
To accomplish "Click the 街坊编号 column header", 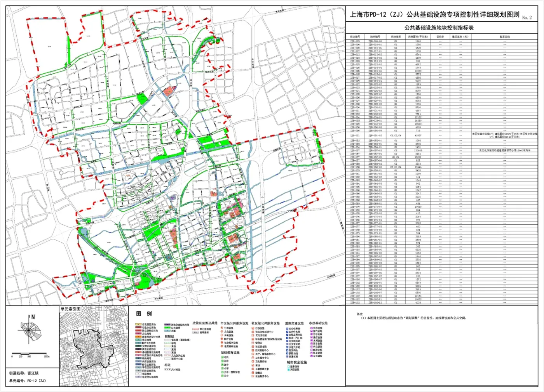I will tap(355, 36).
